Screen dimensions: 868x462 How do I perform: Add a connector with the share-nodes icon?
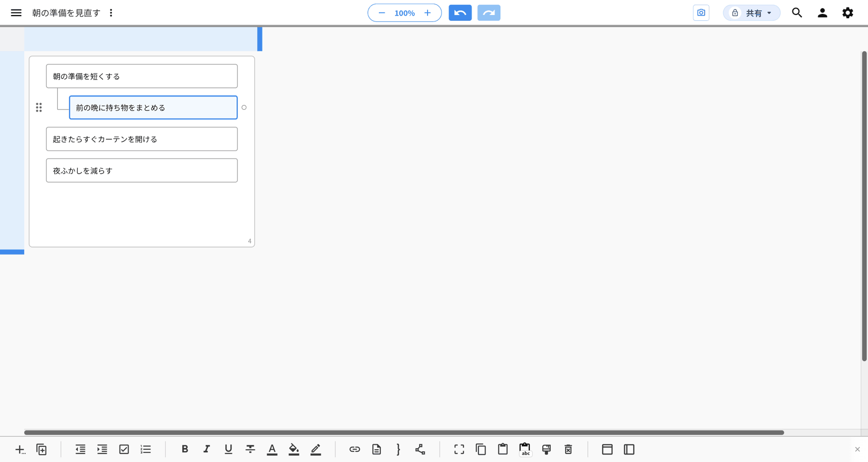420,449
